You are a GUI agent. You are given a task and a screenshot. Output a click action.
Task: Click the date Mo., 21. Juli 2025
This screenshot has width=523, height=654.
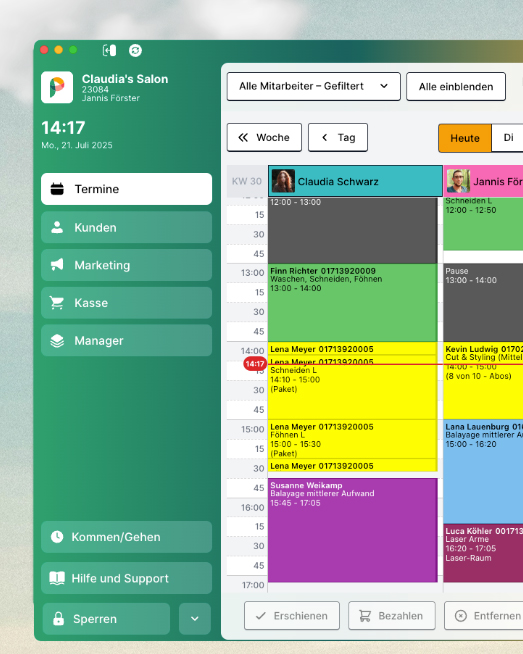pyautogui.click(x=77, y=145)
